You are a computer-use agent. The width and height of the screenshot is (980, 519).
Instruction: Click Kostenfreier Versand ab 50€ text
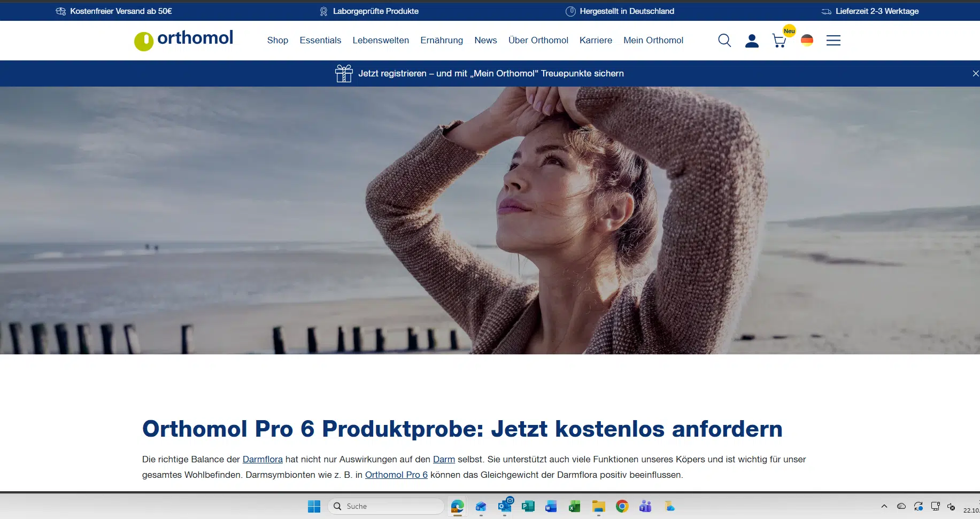point(121,11)
